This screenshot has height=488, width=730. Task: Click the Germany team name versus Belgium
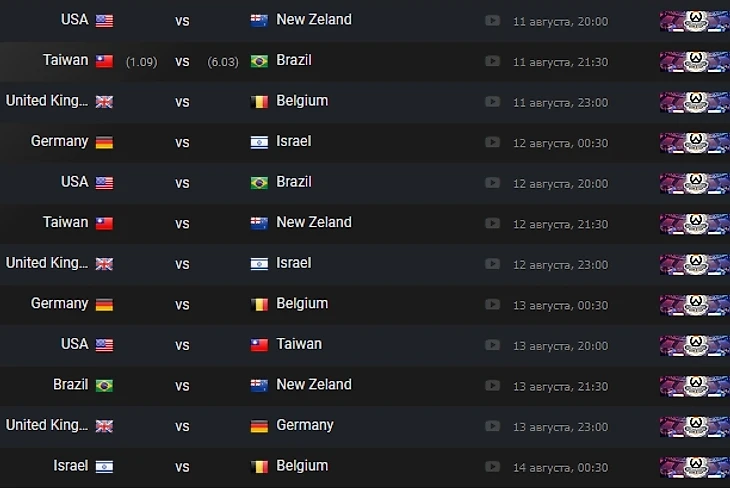[x=59, y=304]
